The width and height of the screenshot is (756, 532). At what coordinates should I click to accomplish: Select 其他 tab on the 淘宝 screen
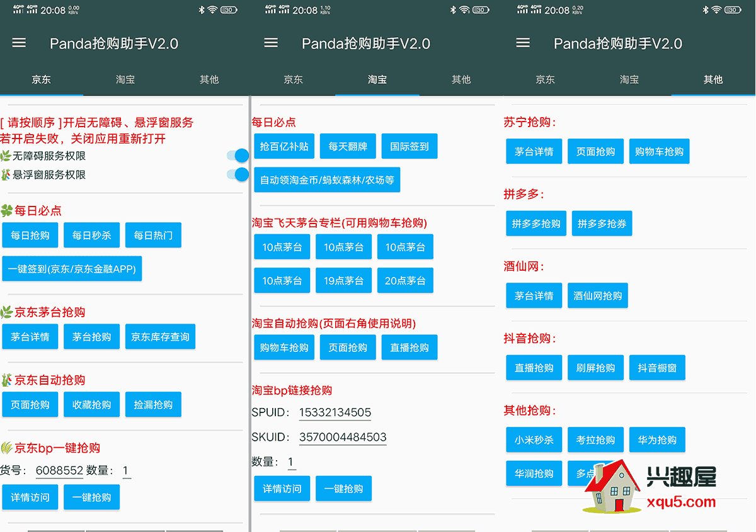pyautogui.click(x=461, y=79)
